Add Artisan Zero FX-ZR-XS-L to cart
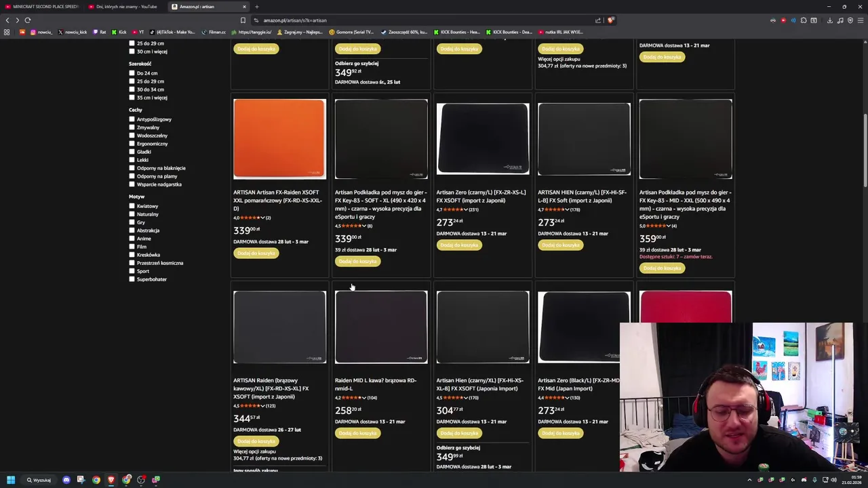 coord(459,245)
